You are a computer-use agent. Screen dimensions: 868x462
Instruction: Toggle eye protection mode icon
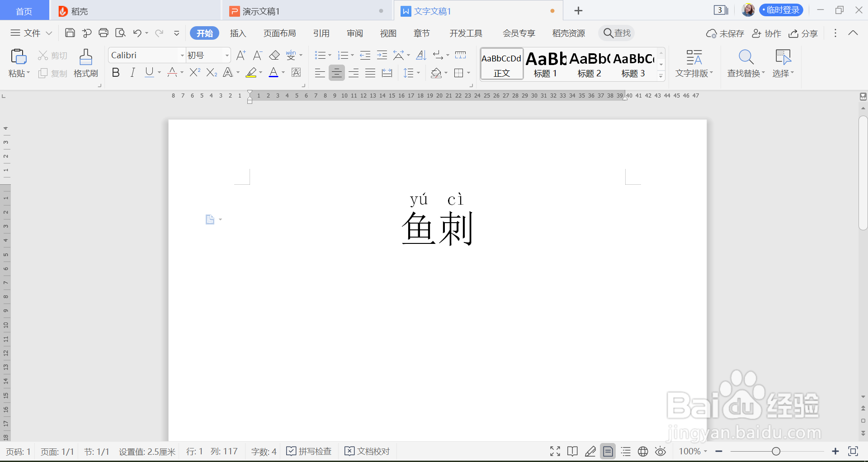click(x=660, y=451)
